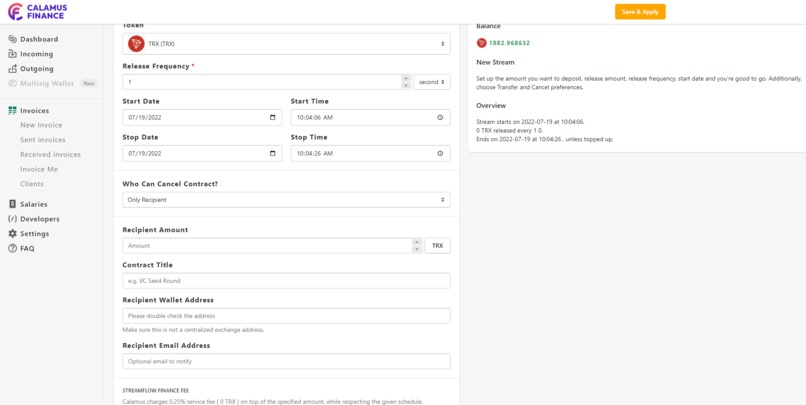This screenshot has height=405, width=806.
Task: Click the TRX icon beside balance
Action: tap(482, 43)
